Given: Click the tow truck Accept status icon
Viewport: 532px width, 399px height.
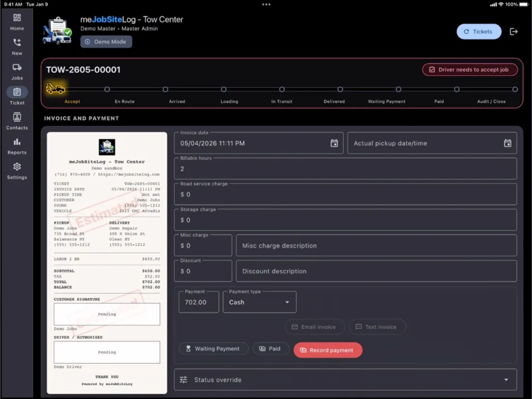Looking at the screenshot, I should point(55,88).
